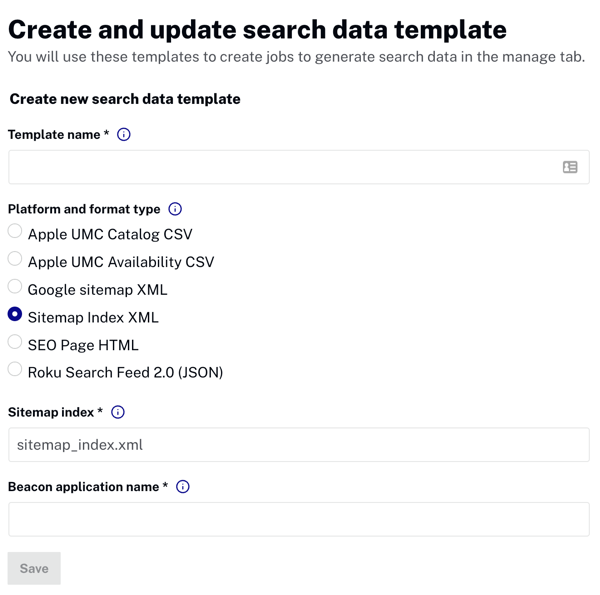Show info for Platform and format type
The height and width of the screenshot is (595, 600).
click(x=175, y=209)
